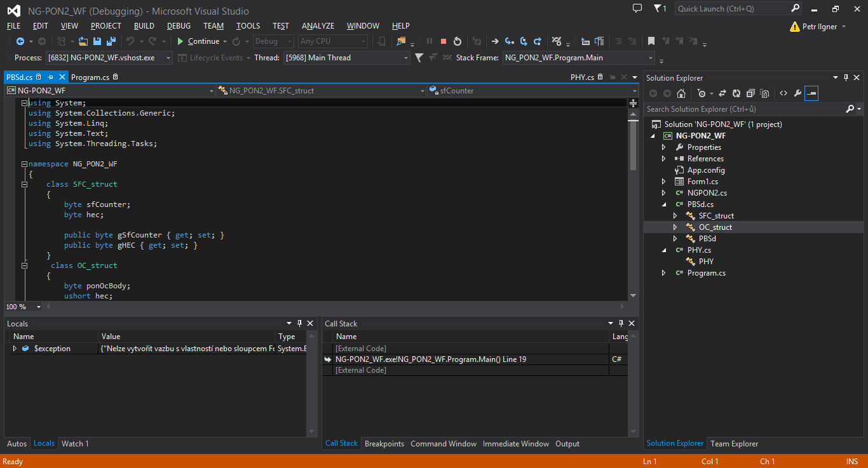Toggle Preview Selected Items in Solution Explorer

tap(811, 93)
